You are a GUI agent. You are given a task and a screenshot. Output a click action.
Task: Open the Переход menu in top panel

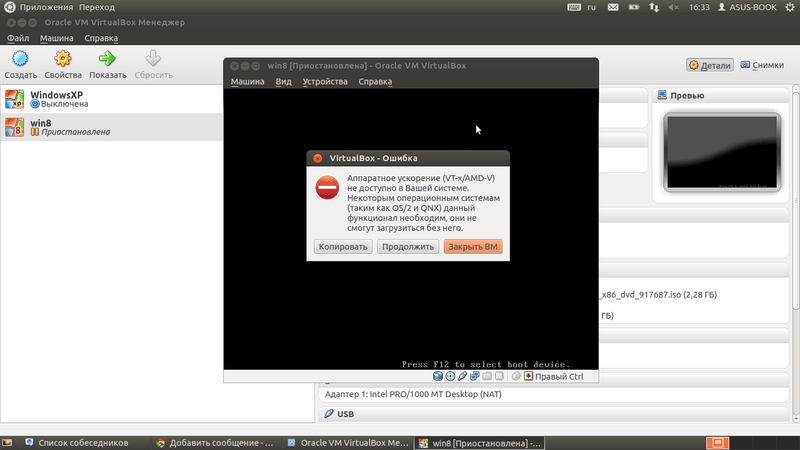coord(97,7)
